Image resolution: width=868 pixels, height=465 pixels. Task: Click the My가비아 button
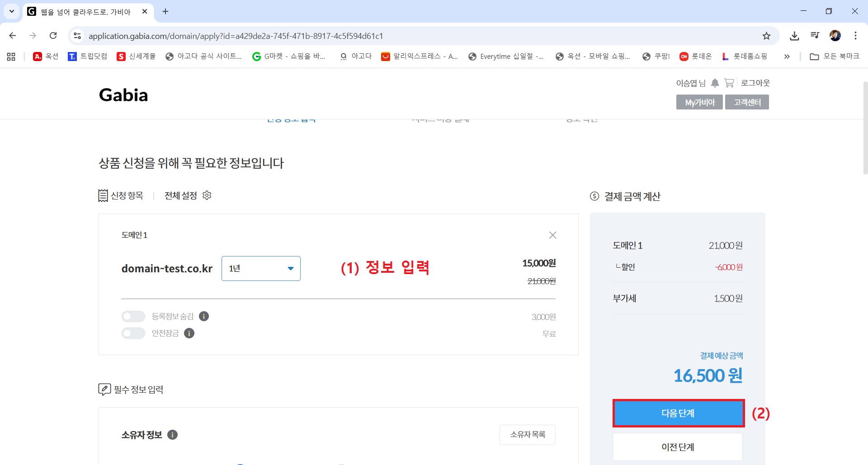pyautogui.click(x=699, y=102)
